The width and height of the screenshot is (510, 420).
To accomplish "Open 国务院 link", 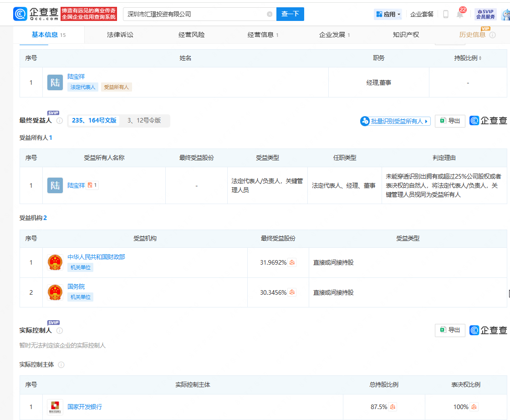I will click(x=76, y=287).
